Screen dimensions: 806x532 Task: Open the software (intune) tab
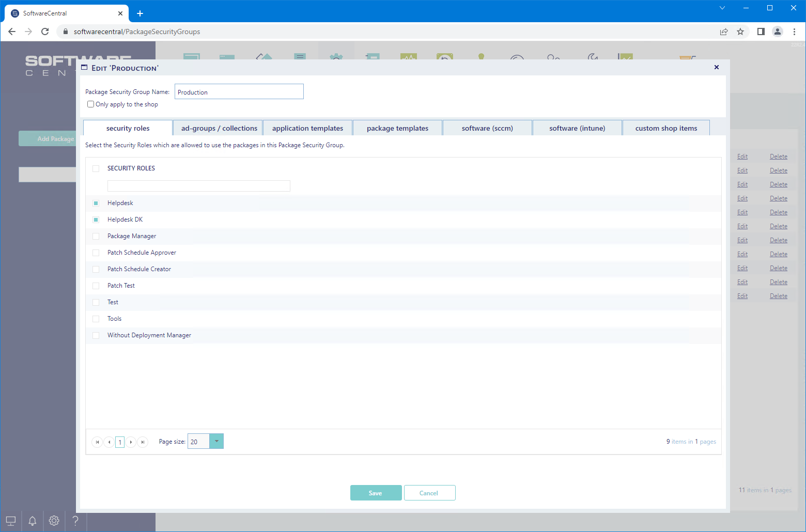click(577, 128)
